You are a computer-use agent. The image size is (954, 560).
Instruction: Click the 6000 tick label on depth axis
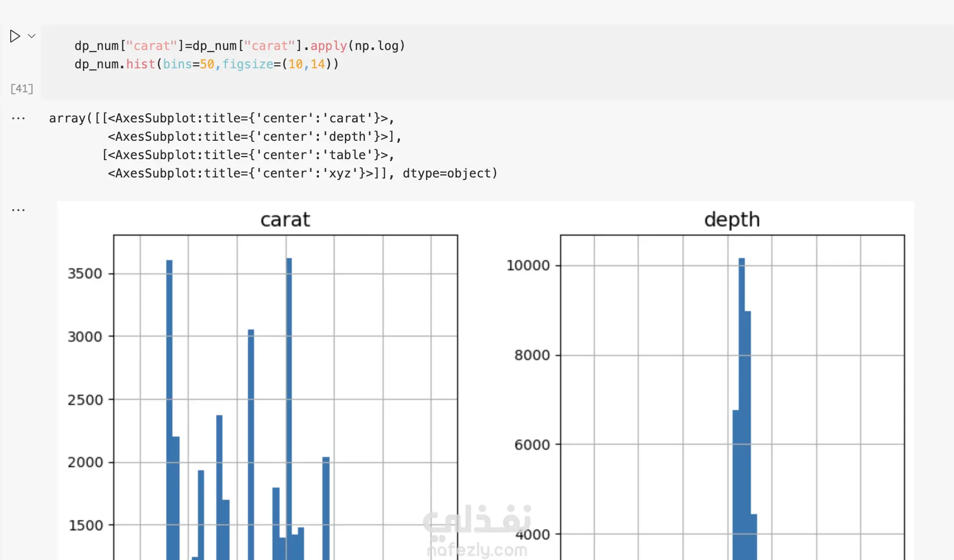532,445
